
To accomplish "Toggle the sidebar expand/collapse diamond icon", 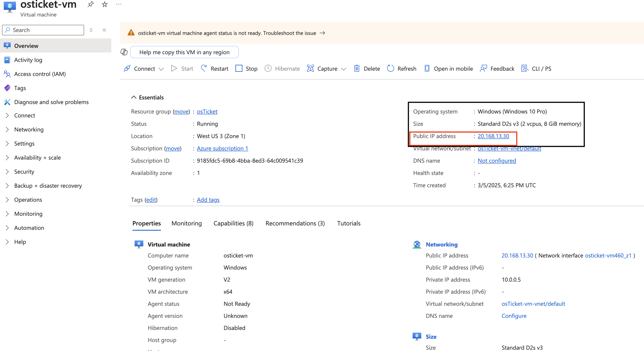I will pos(91,30).
